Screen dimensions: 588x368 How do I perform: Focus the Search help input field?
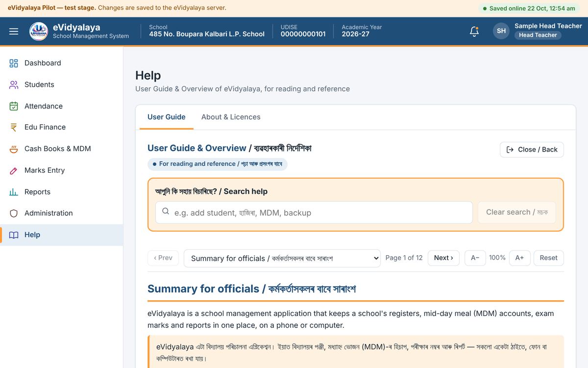click(x=314, y=212)
